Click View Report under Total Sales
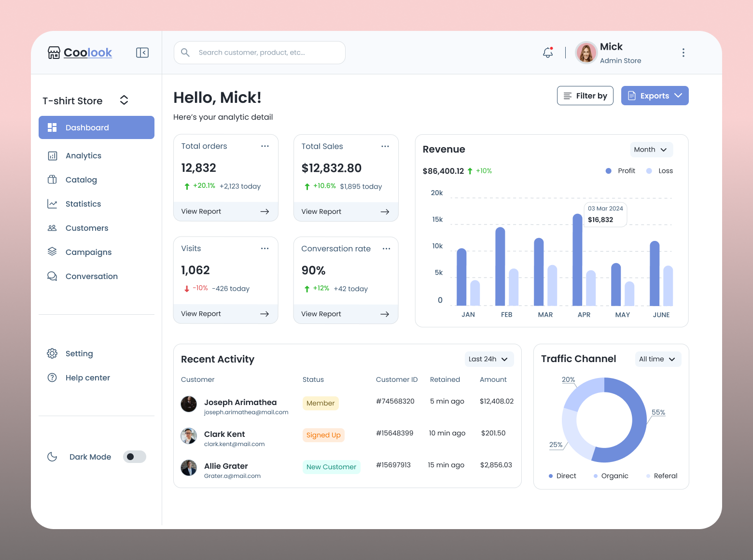Image resolution: width=753 pixels, height=560 pixels. (x=321, y=211)
